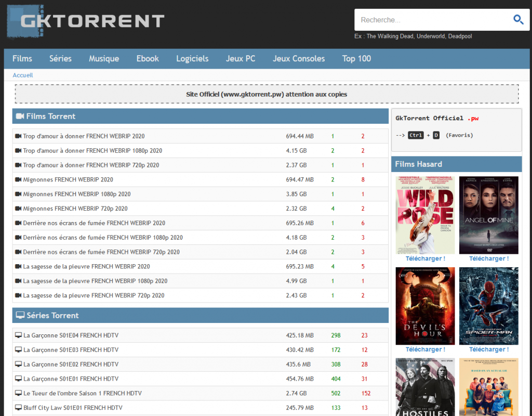Click the Site Officiel notice banner

click(267, 94)
